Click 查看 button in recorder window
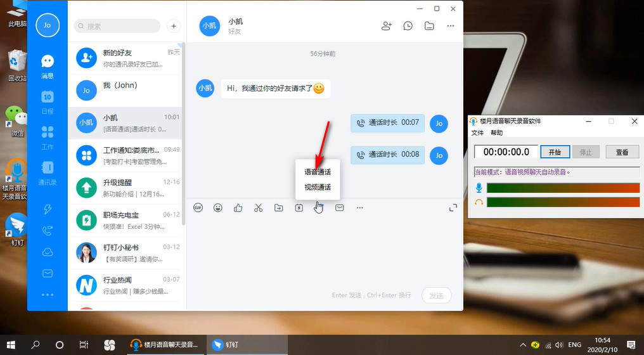Viewport: 644px width, 355px height. point(622,152)
